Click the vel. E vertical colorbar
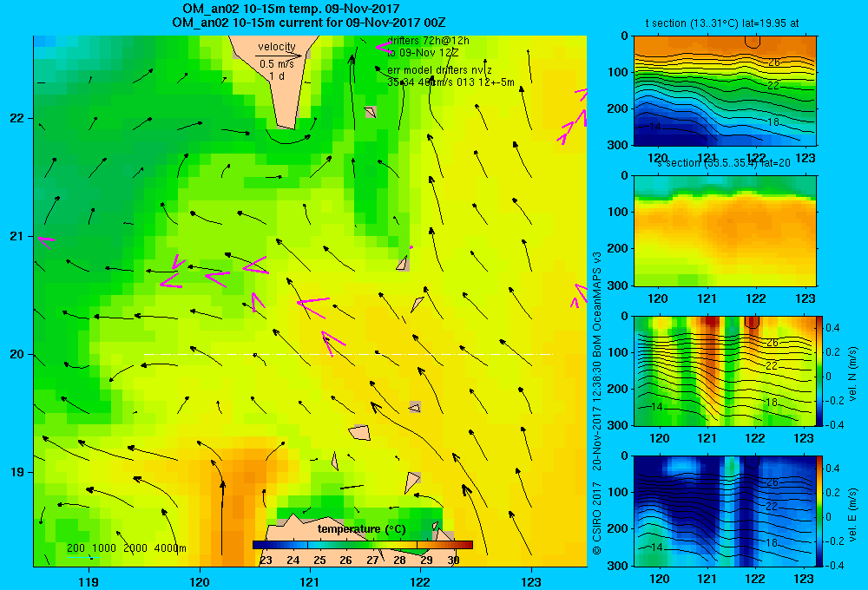 pyautogui.click(x=819, y=511)
